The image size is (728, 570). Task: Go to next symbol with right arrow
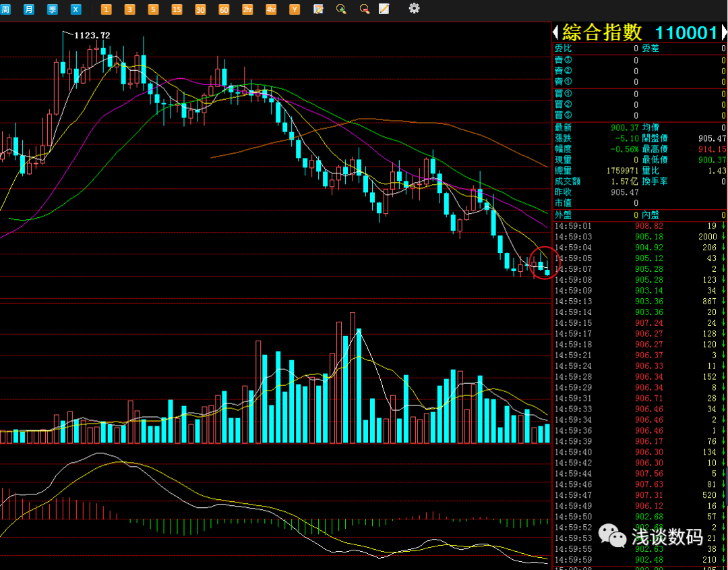coord(725,32)
